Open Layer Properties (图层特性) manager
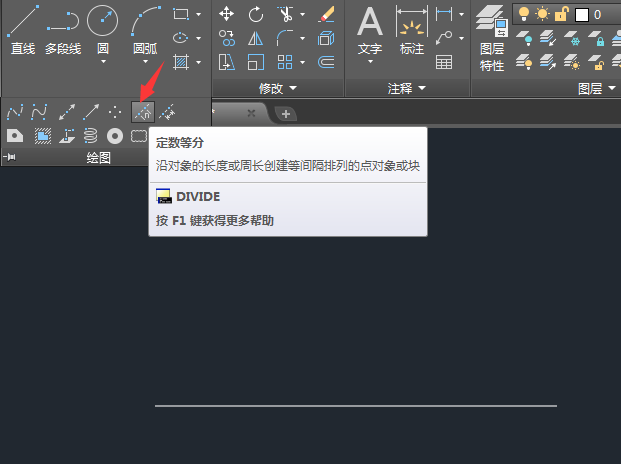621x464 pixels. coord(492,38)
